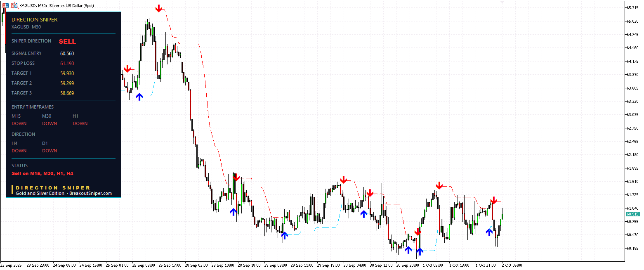Select the most recent blue buy arrow
The image size is (644, 270).
[x=489, y=232]
